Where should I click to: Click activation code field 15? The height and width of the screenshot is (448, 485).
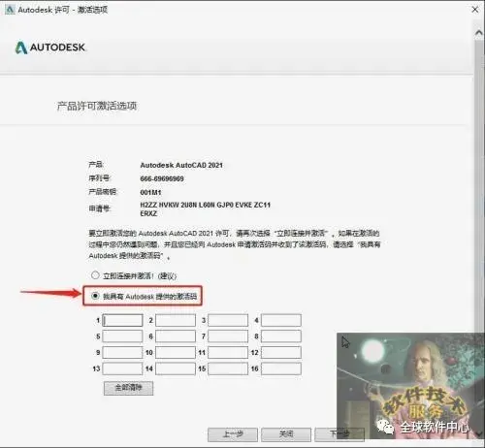[x=228, y=368]
